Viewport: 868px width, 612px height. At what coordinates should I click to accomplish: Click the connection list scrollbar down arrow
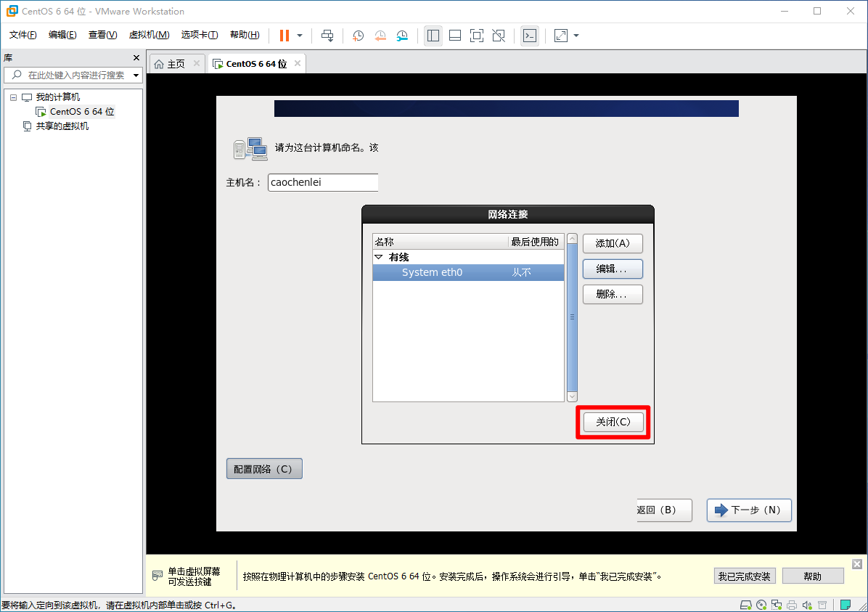(573, 396)
